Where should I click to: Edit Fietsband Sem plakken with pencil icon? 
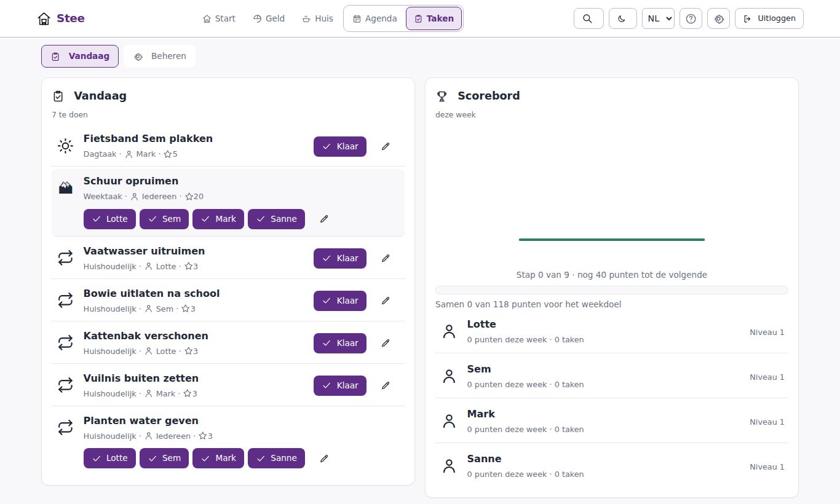point(386,146)
